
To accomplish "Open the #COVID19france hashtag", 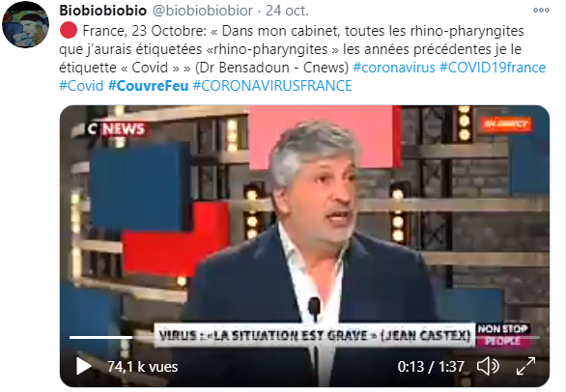I will tap(493, 68).
